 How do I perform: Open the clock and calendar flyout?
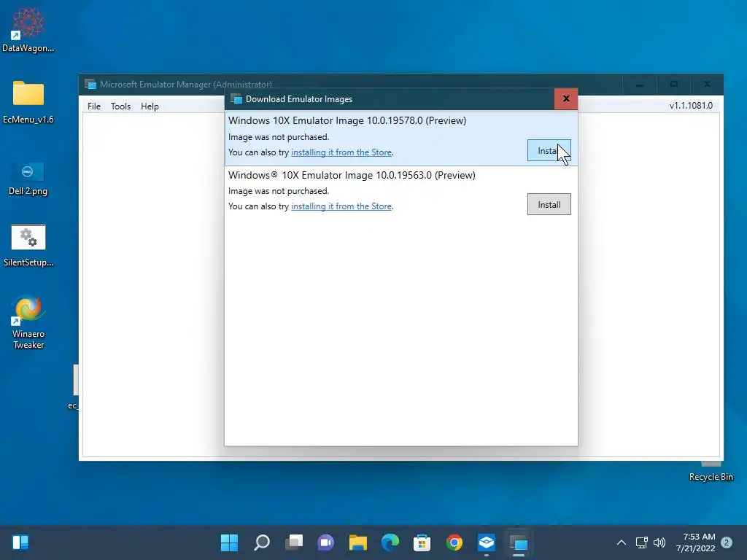pos(695,542)
